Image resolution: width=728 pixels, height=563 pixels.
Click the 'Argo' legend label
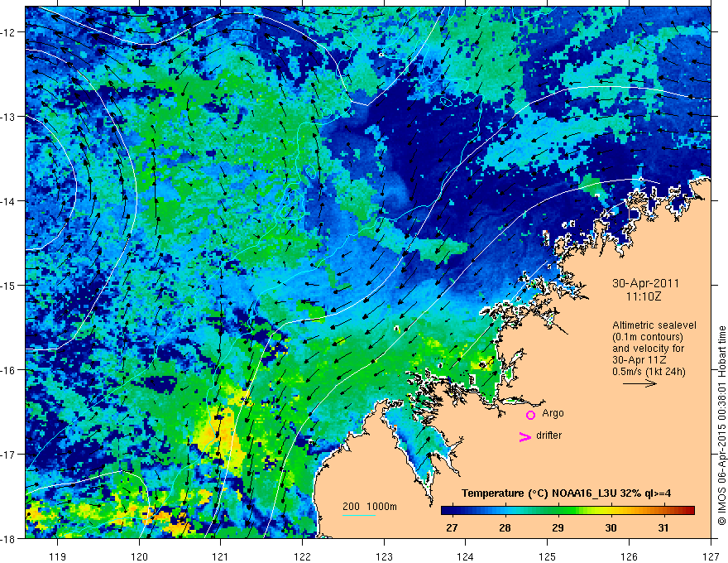[553, 413]
